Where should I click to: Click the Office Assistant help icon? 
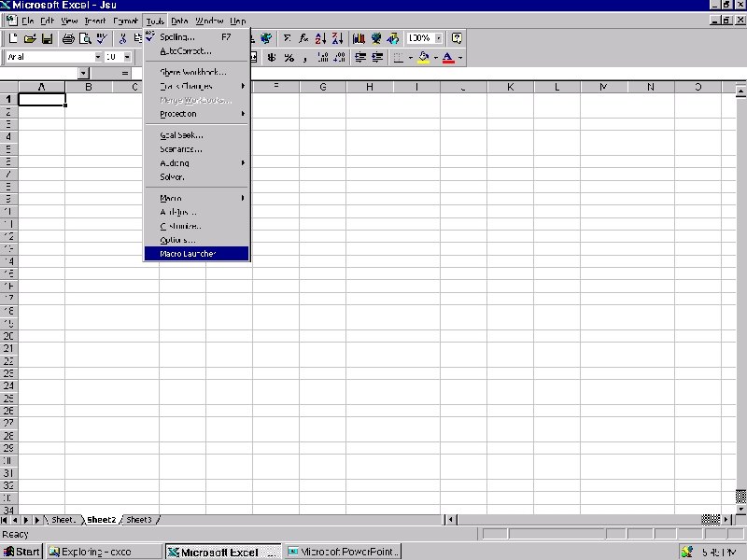(x=457, y=38)
